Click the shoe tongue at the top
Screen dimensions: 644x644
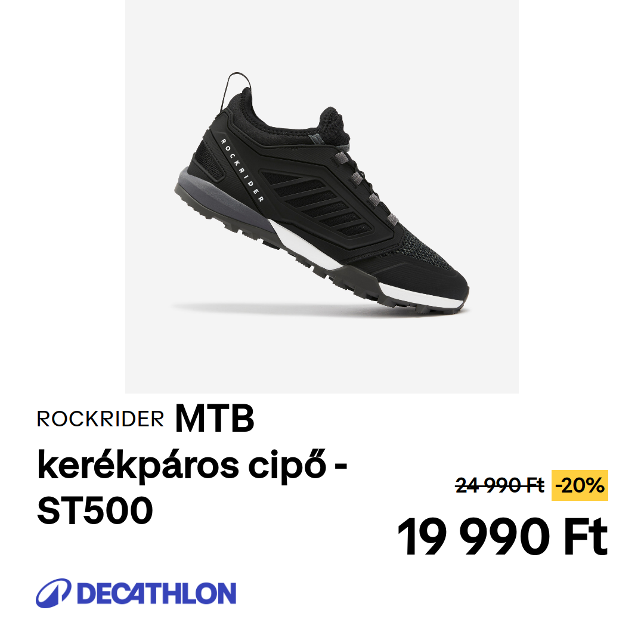pyautogui.click(x=333, y=125)
